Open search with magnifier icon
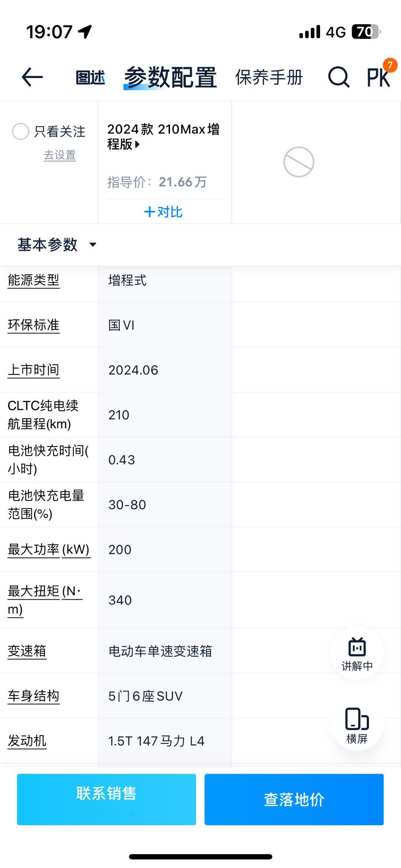 tap(339, 77)
